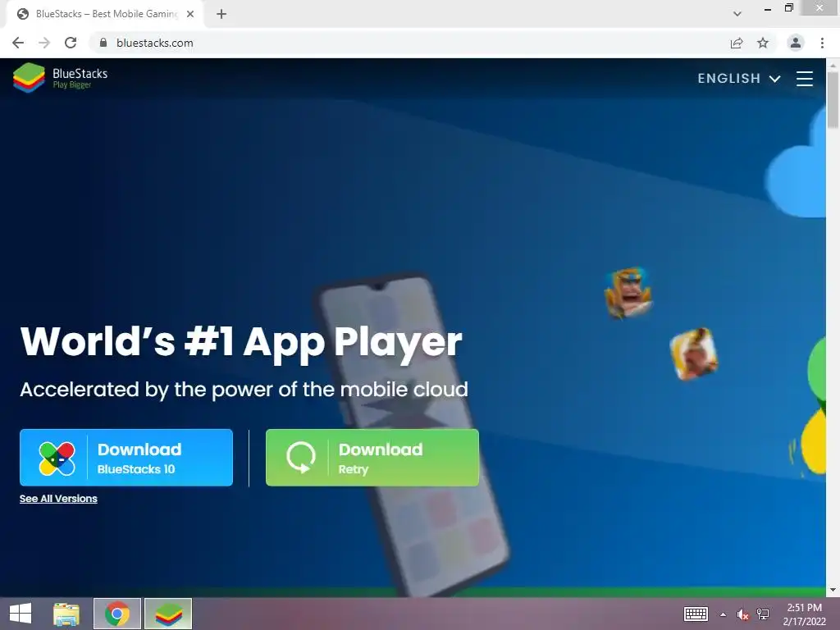Open the touch keyboard tray icon

coord(696,614)
